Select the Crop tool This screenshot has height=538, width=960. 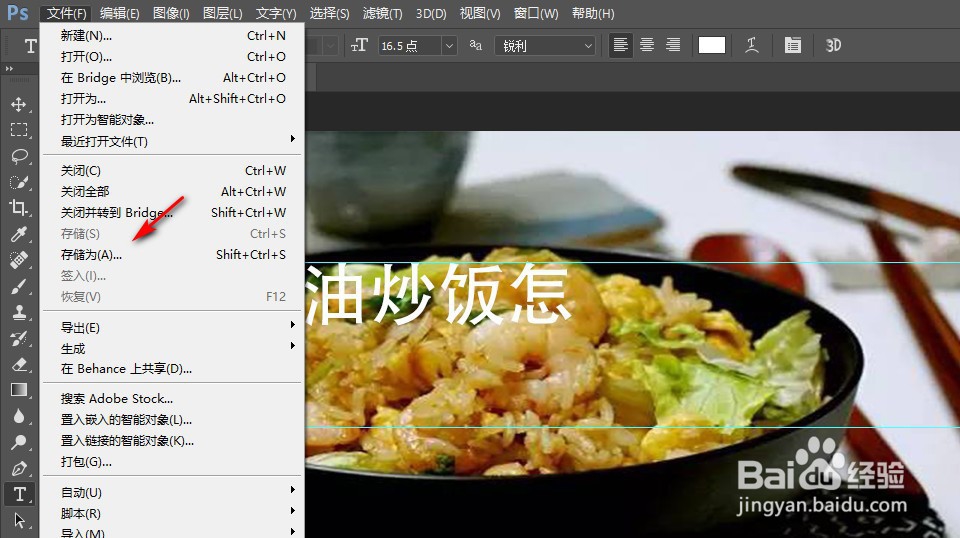(x=19, y=207)
